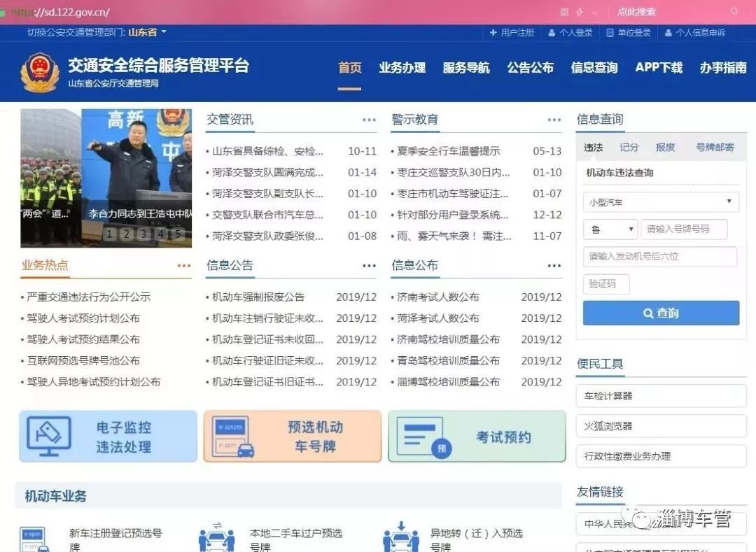Open 驾驶人考试预约计划公布
This screenshot has width=756, height=552.
point(83,318)
